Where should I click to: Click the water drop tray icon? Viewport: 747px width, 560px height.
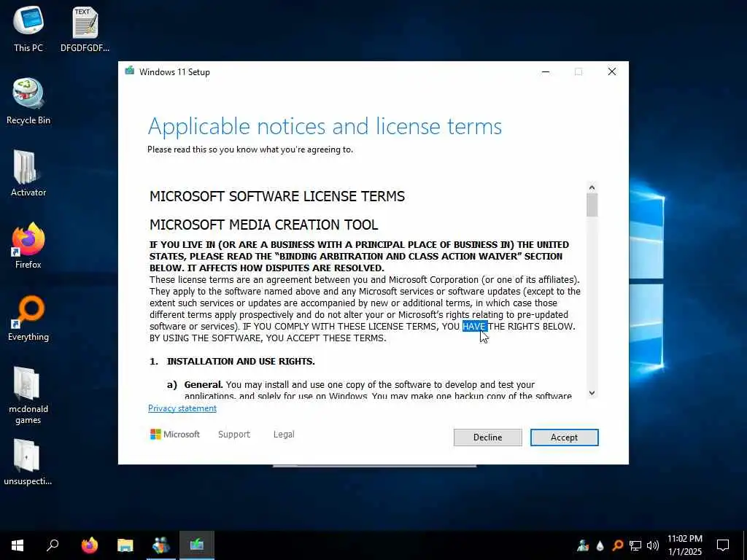[x=600, y=545]
